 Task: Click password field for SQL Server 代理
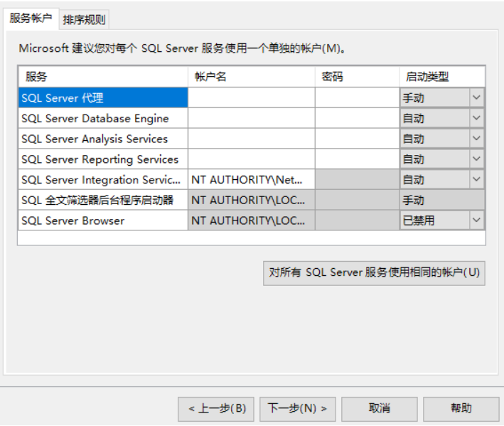pyautogui.click(x=357, y=97)
